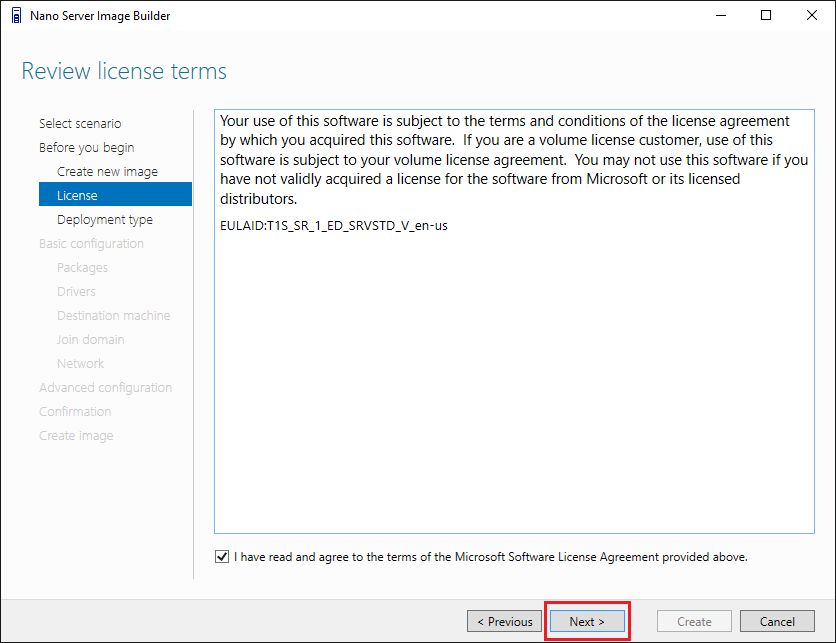
Task: Click inside the license terms text box
Action: click(x=514, y=380)
